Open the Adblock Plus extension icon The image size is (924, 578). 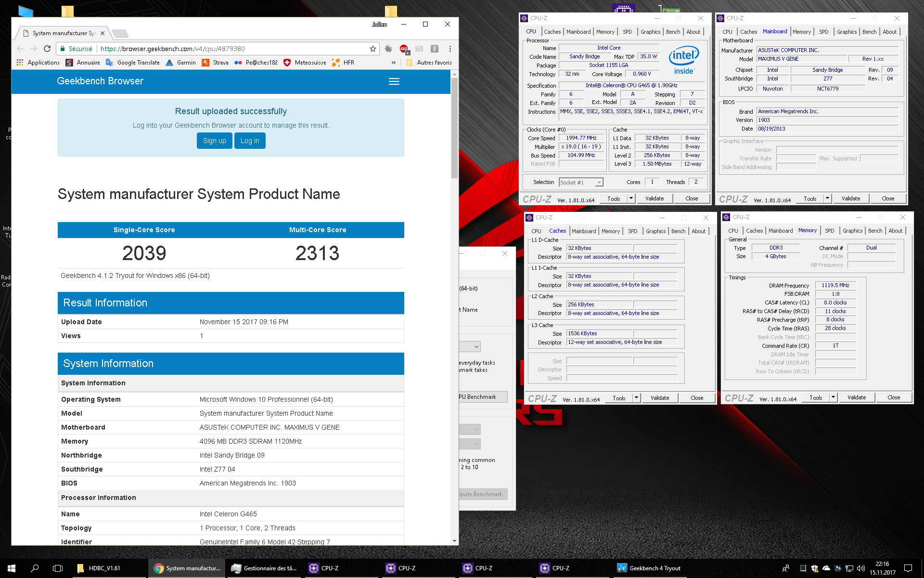[404, 49]
